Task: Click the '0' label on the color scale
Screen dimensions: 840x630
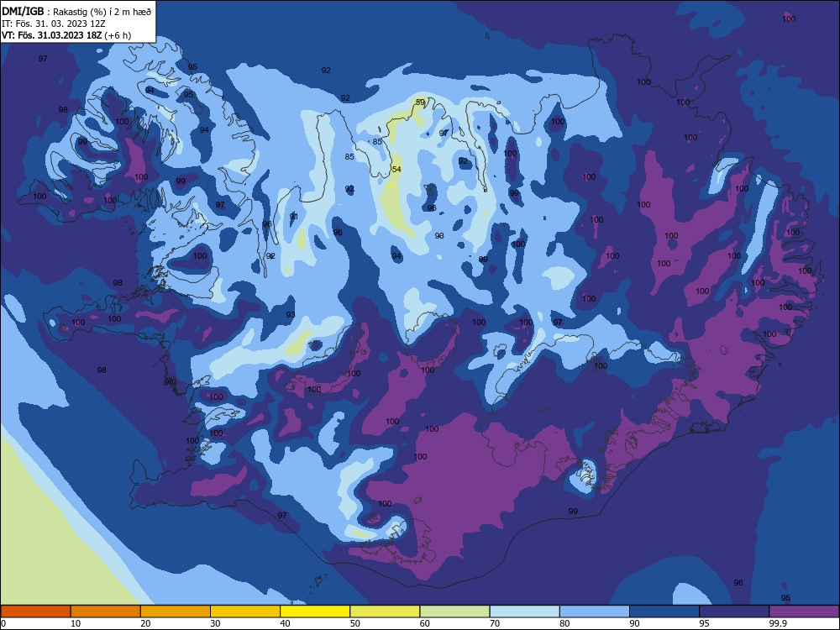Action: pyautogui.click(x=3, y=623)
